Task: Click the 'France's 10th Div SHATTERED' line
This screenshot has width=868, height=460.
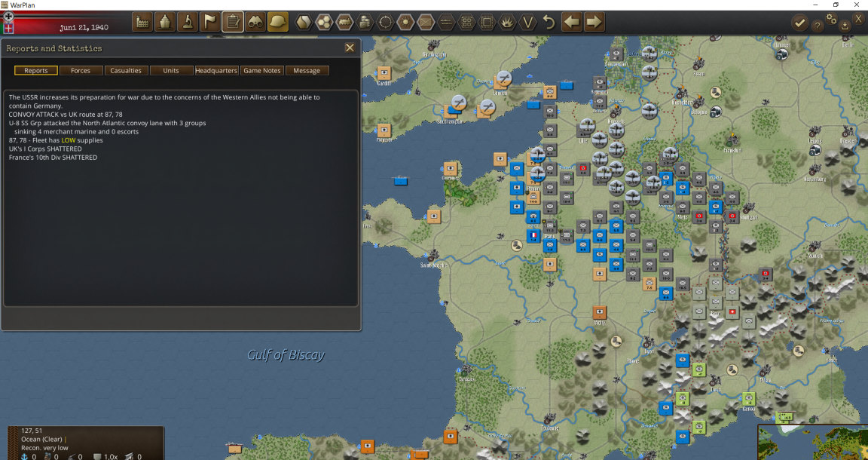Action: click(53, 158)
